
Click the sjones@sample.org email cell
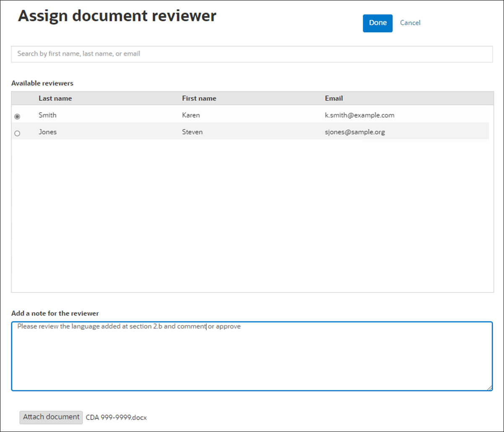tap(355, 132)
